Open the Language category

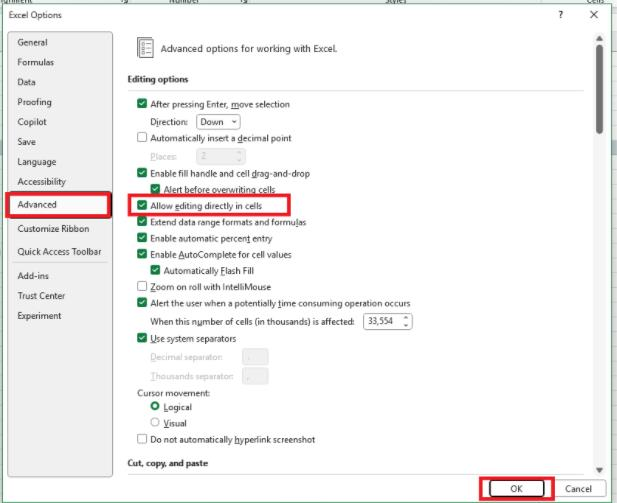click(x=37, y=162)
